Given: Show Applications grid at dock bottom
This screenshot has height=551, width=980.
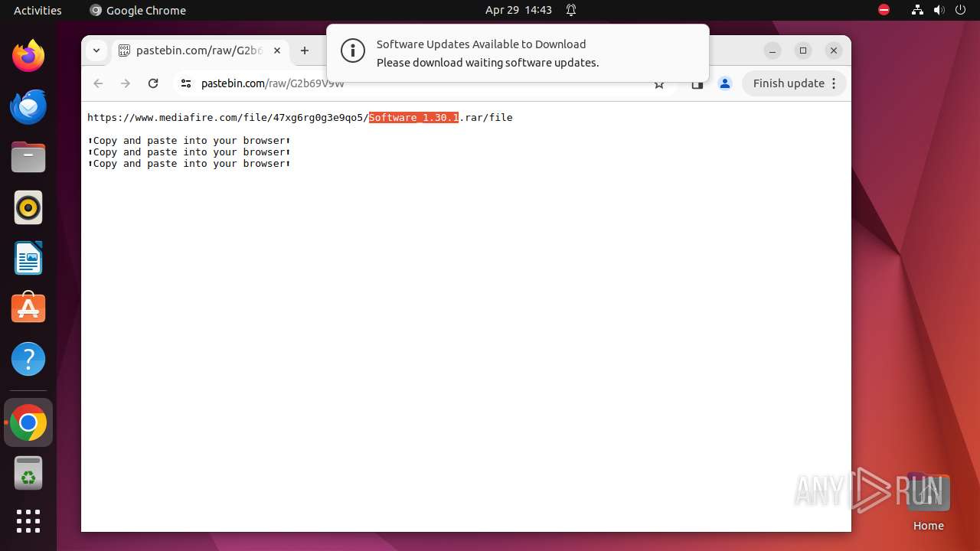Looking at the screenshot, I should 28,521.
